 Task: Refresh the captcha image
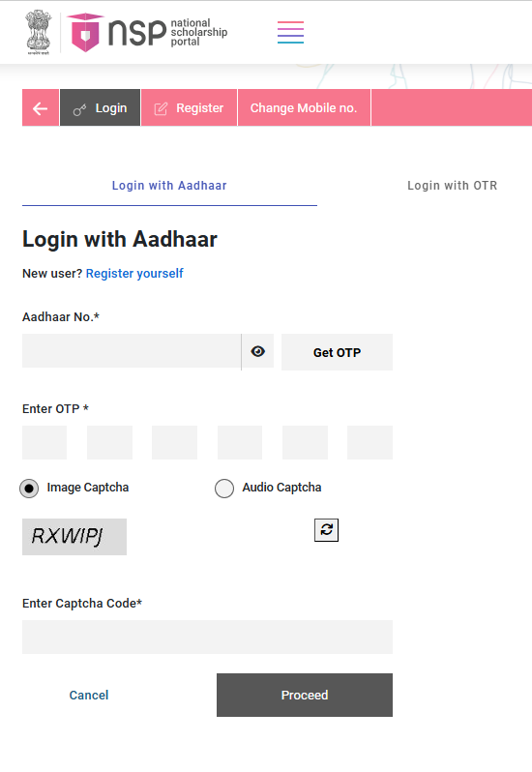click(x=326, y=530)
